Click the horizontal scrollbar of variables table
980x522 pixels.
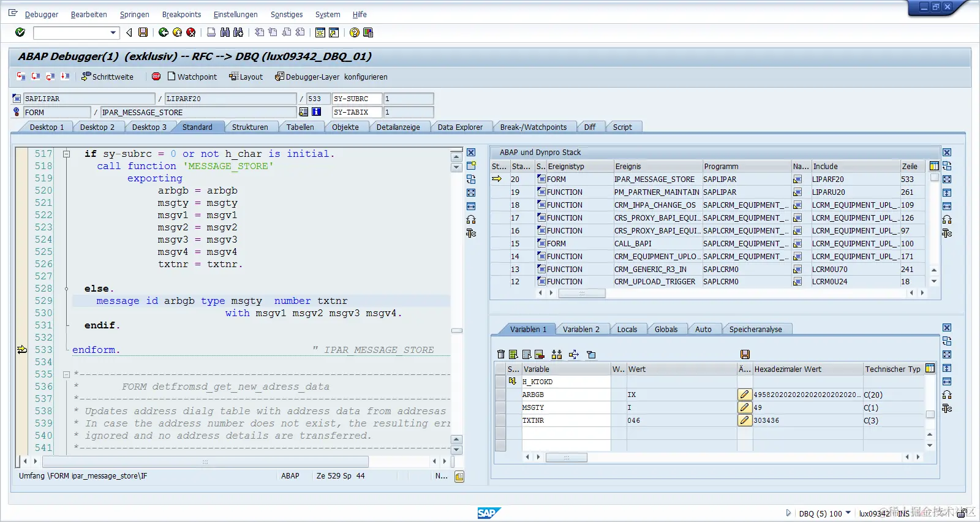[x=567, y=457]
